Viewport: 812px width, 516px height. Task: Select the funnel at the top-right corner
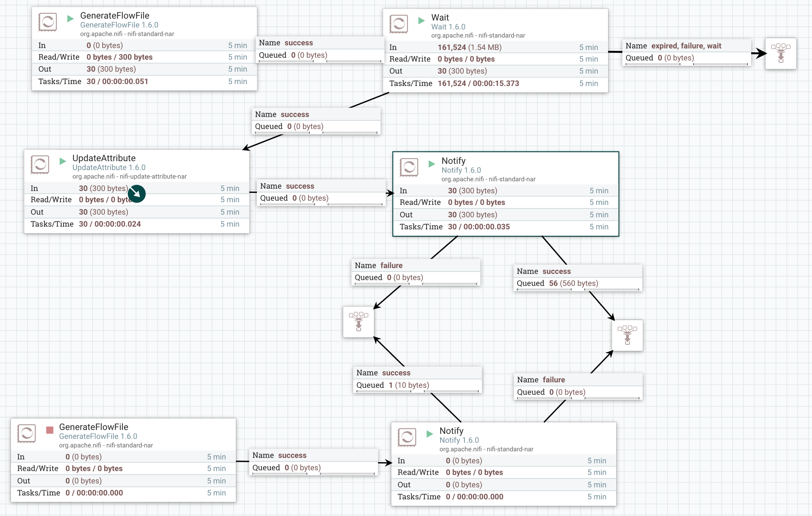(781, 53)
